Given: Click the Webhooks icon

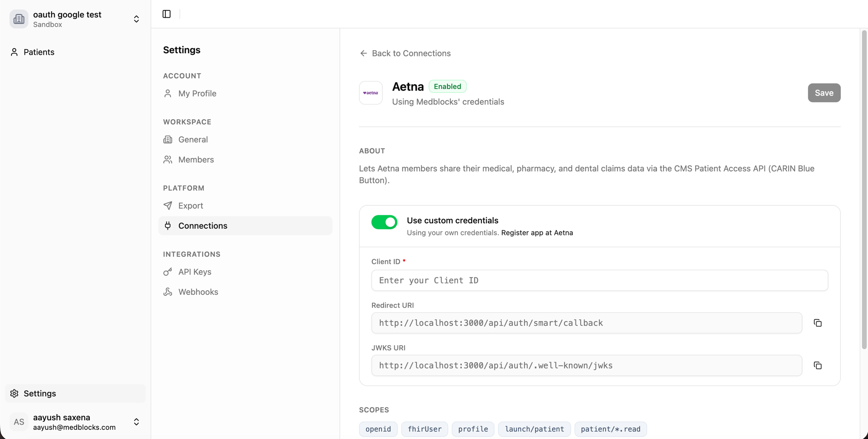Looking at the screenshot, I should 168,292.
